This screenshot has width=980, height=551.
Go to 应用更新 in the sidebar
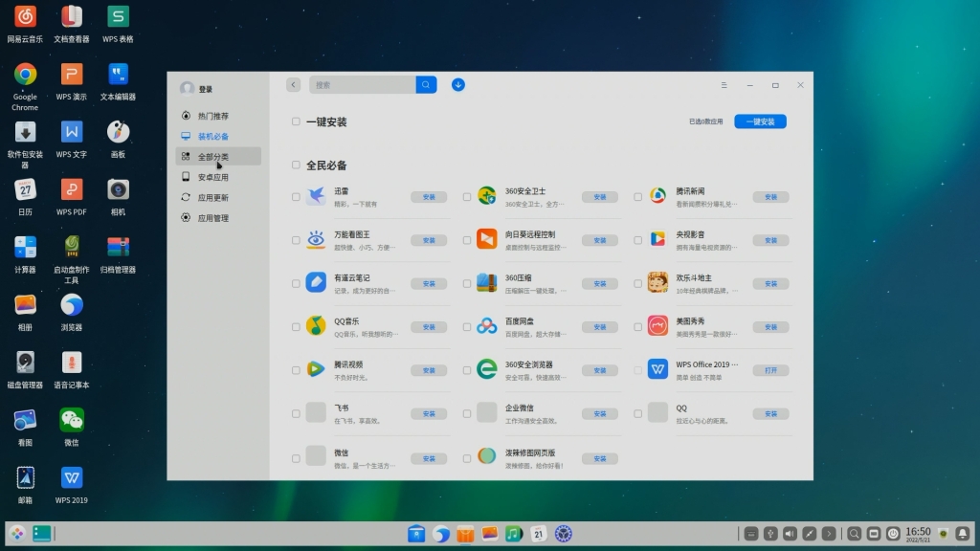(218, 197)
